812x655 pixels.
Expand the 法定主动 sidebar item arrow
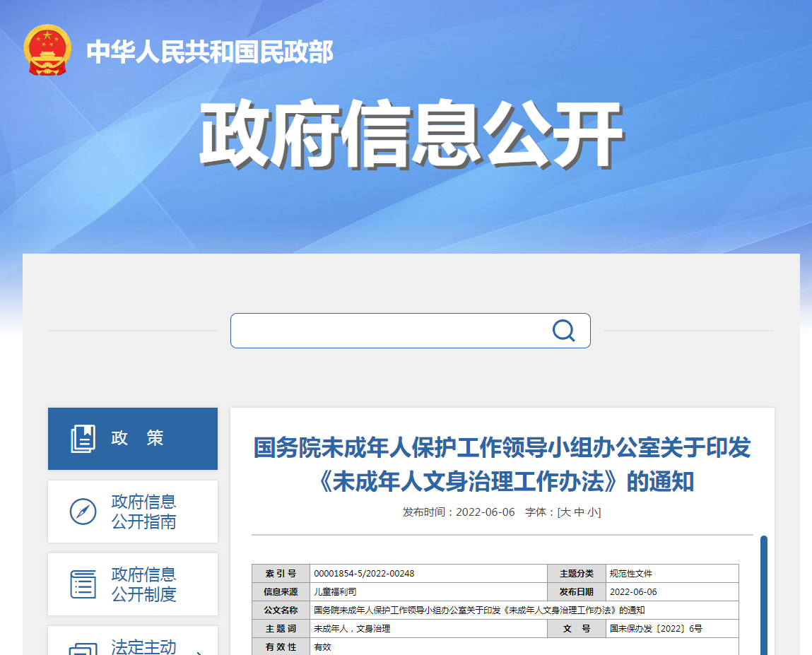click(199, 652)
